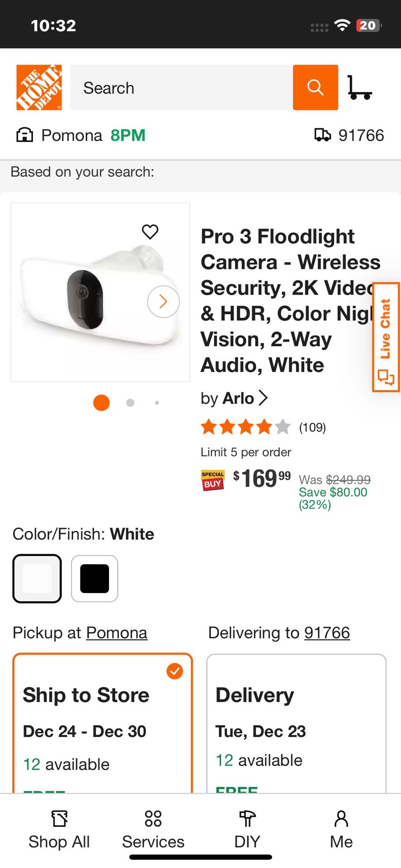Go to the DIY tab

(x=247, y=830)
